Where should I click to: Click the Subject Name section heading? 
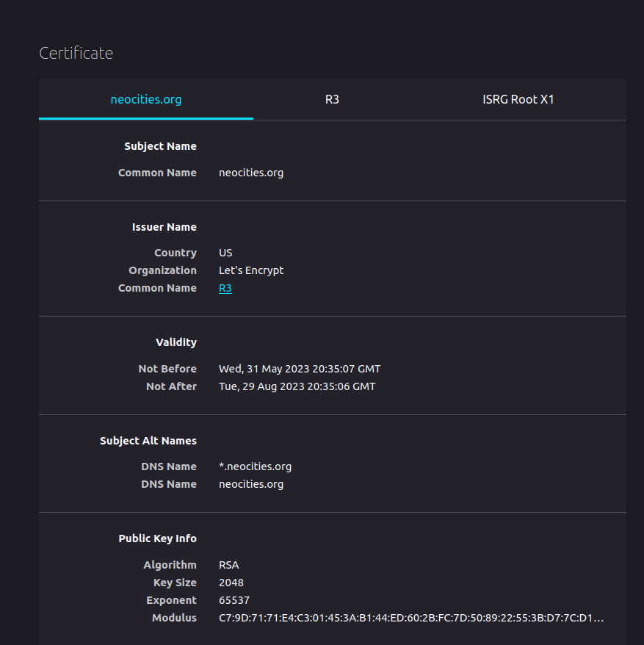(160, 146)
